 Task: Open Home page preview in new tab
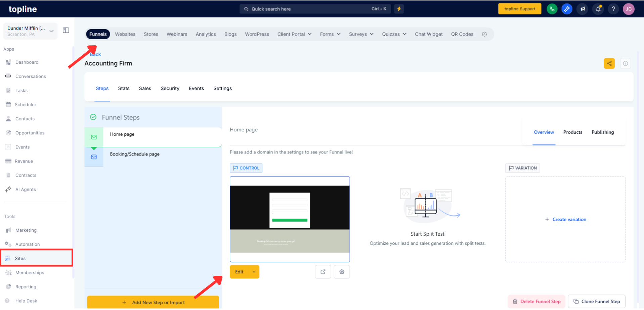tap(323, 272)
